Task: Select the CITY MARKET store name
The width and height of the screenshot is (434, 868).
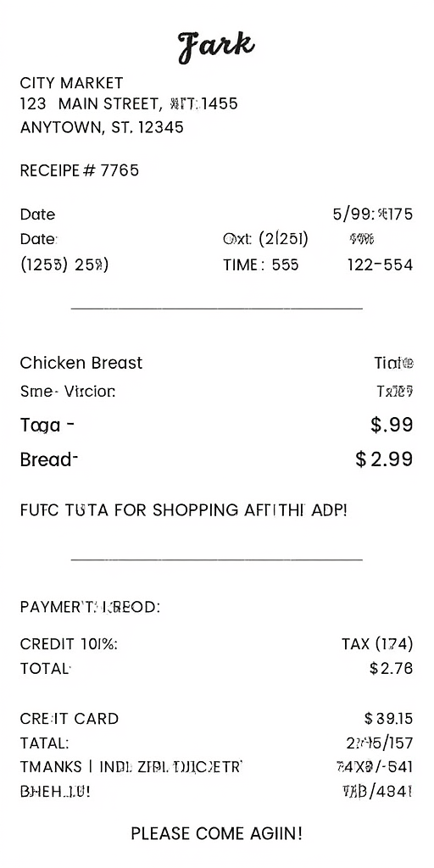Action: 71,83
